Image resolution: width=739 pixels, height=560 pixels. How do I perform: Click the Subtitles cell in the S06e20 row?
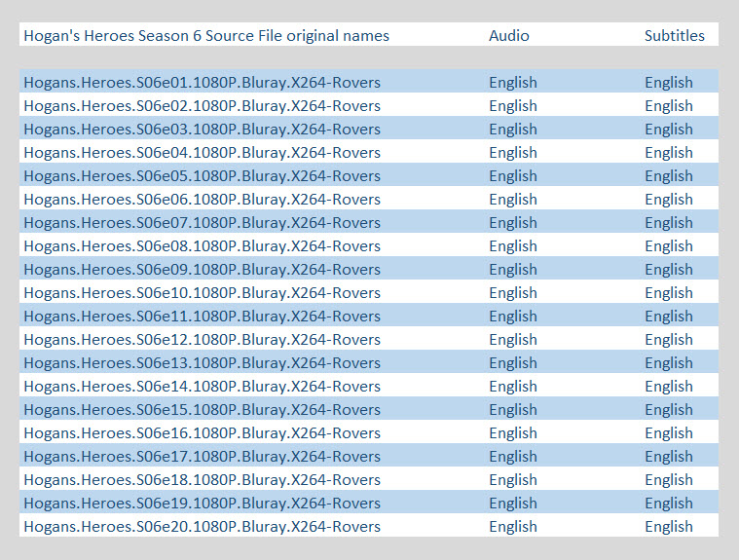(669, 527)
